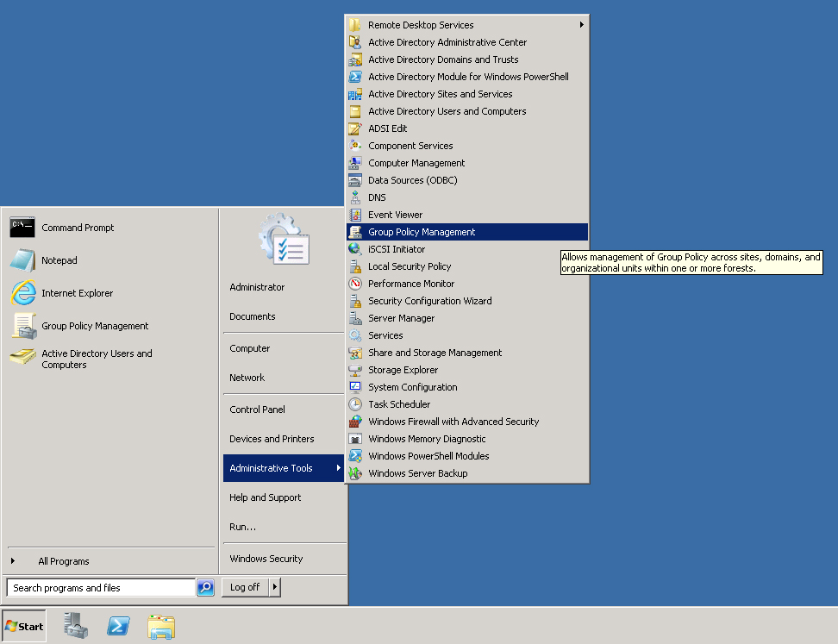
Task: Click the Search programs and files box
Action: click(100, 588)
